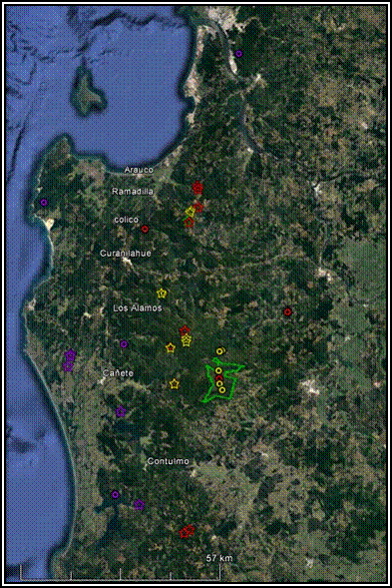Select purple circle marker between Los Alamos and Cañete
Image resolution: width=392 pixels, height=588 pixels.
coord(124,344)
